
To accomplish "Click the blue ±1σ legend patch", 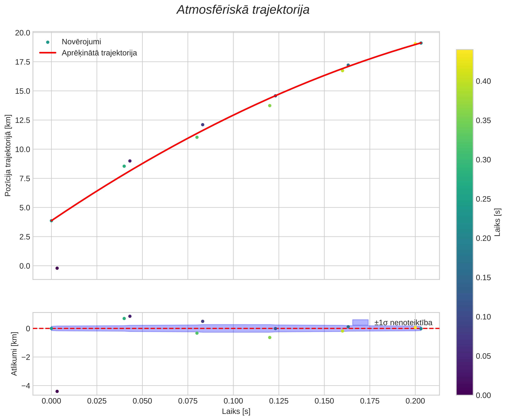I will (x=360, y=323).
